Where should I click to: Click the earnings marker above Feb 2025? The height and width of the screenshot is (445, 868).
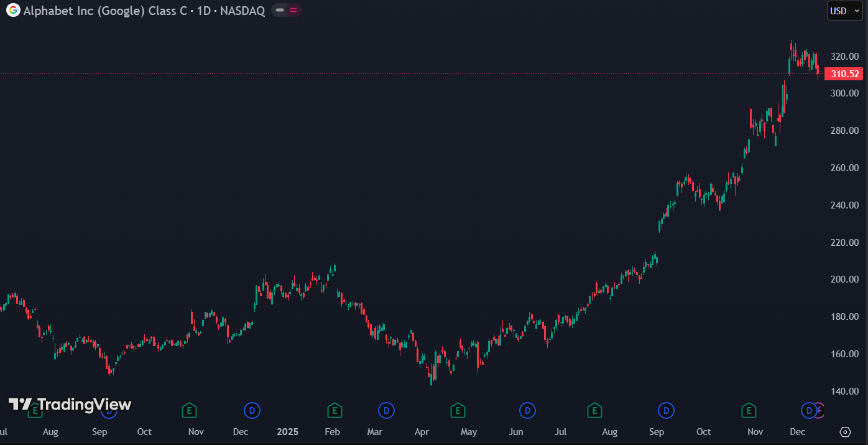(x=335, y=410)
